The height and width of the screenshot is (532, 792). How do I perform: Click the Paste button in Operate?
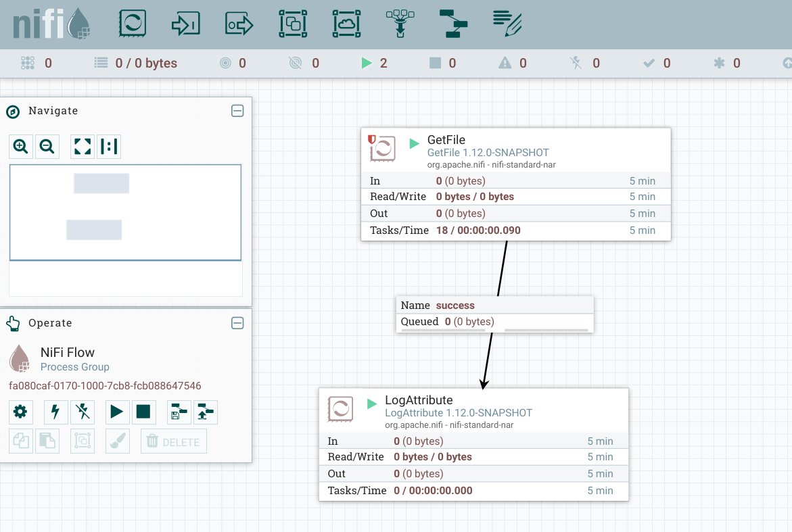point(47,441)
